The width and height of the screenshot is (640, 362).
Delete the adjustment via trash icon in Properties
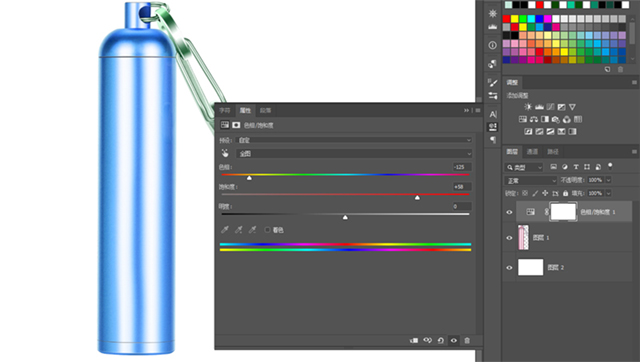click(467, 340)
